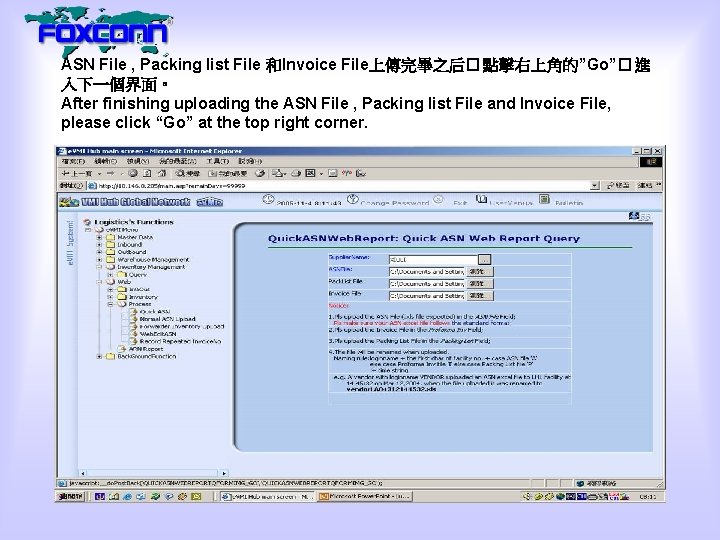Open the File menu in IE
The height and width of the screenshot is (540, 720).
point(73,161)
